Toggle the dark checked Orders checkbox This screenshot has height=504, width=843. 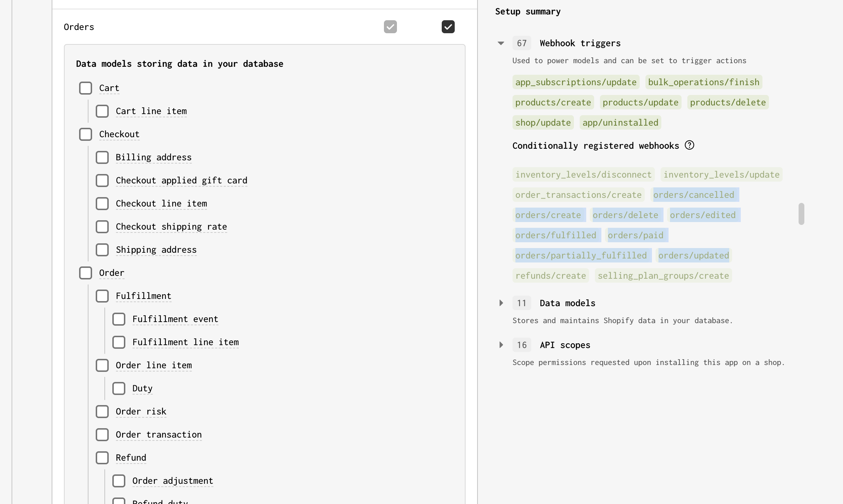448,27
